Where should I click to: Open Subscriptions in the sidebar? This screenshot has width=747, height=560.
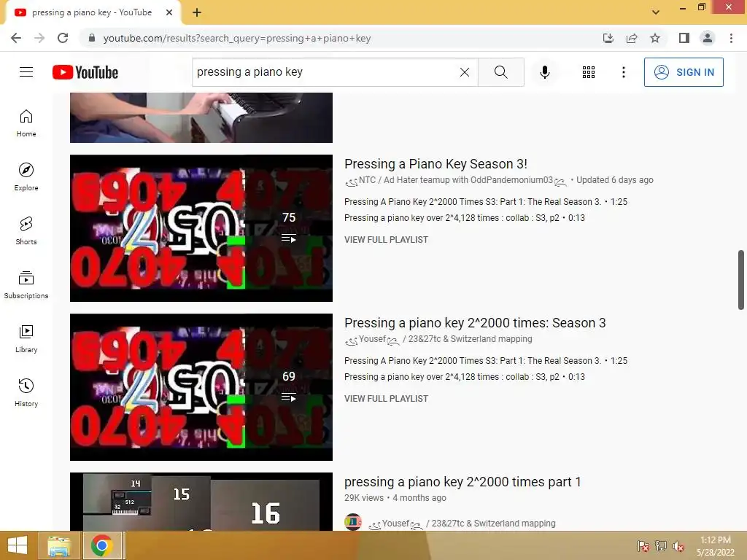tap(26, 285)
